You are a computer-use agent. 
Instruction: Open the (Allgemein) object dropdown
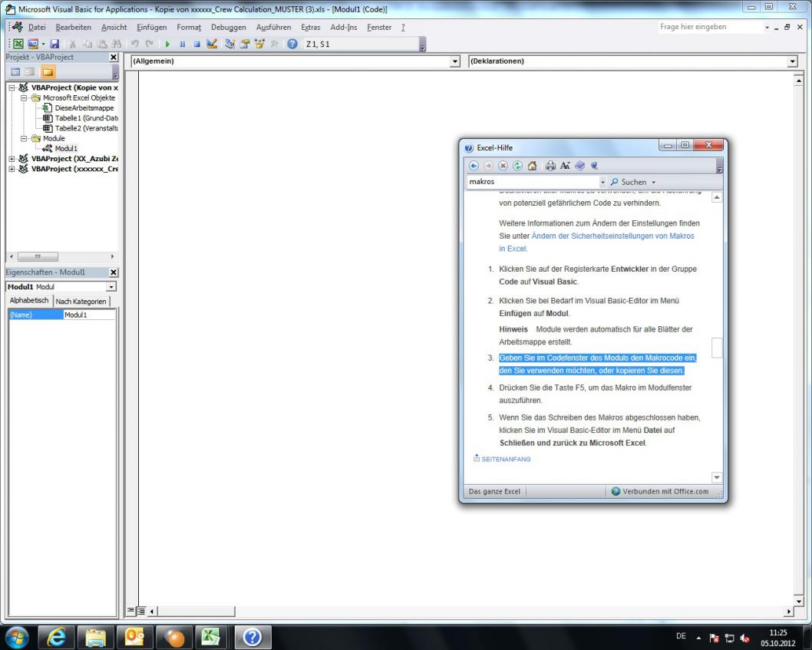tap(454, 61)
